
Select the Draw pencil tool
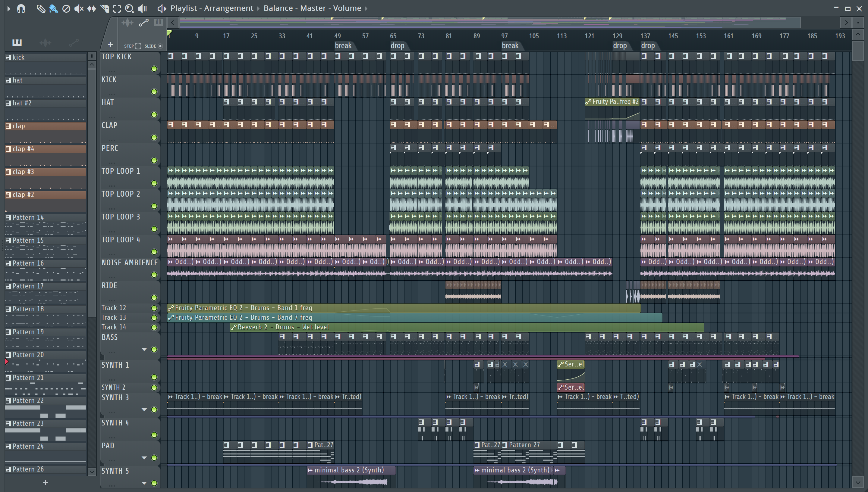pos(41,8)
